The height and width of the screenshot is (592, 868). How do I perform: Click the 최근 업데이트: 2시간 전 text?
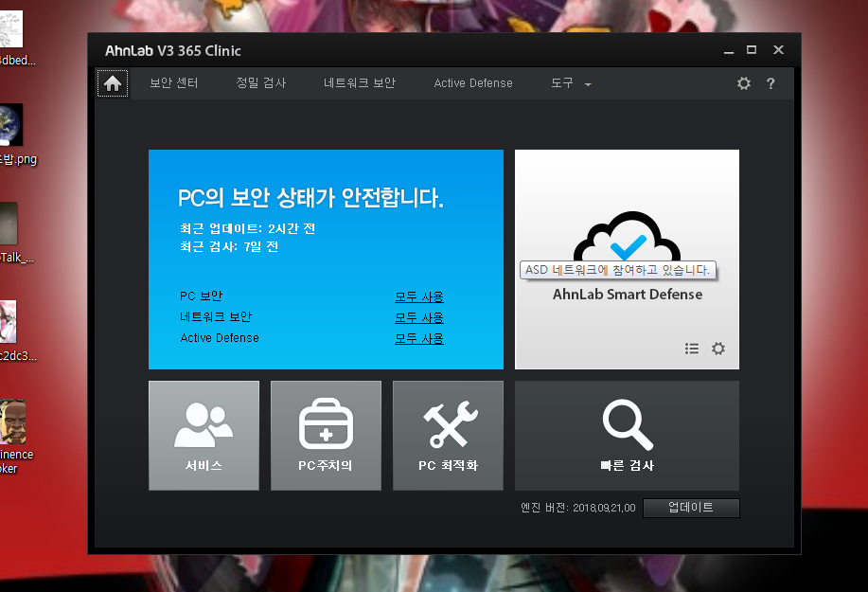(247, 228)
